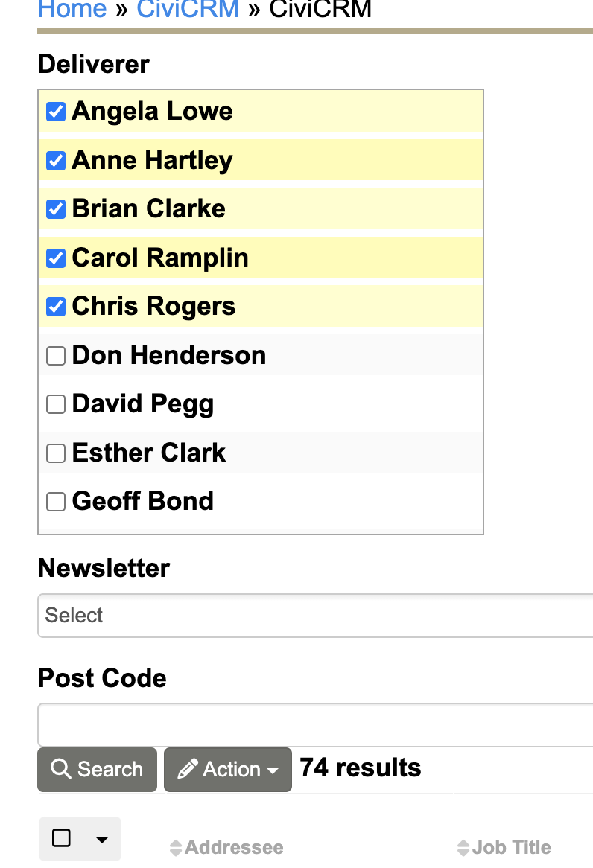Click the magnifier icon on Search button
The width and height of the screenshot is (593, 868).
click(63, 769)
